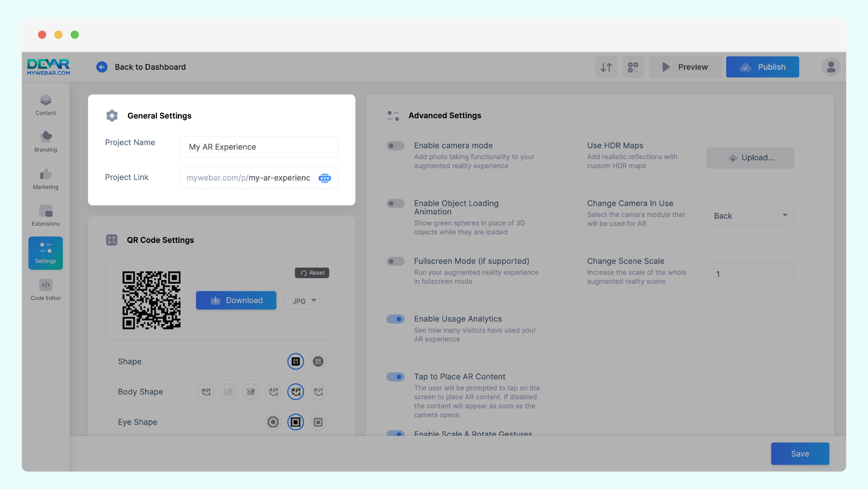Download the QR code
The image size is (868, 489).
click(x=236, y=300)
